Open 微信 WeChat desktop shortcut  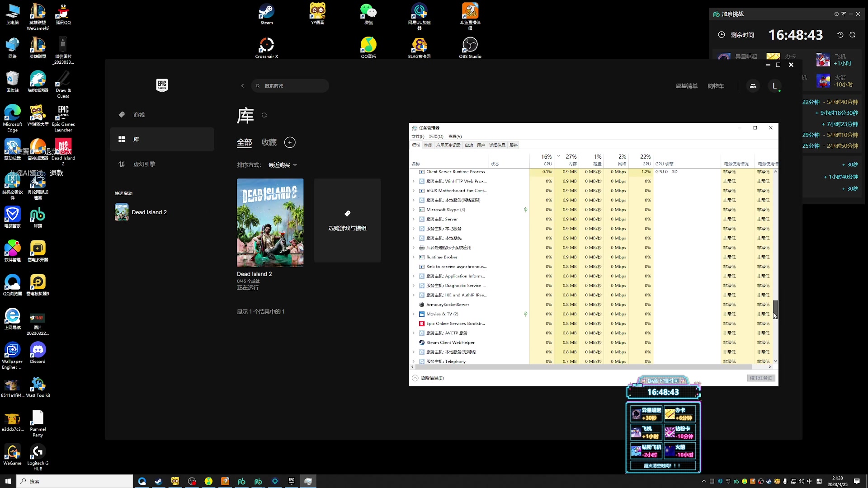(x=368, y=14)
